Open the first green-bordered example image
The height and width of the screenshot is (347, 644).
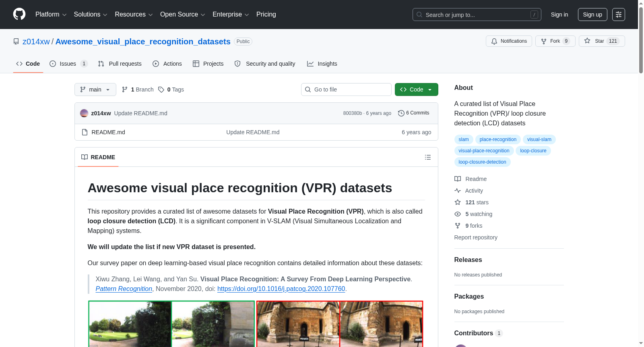click(x=130, y=324)
